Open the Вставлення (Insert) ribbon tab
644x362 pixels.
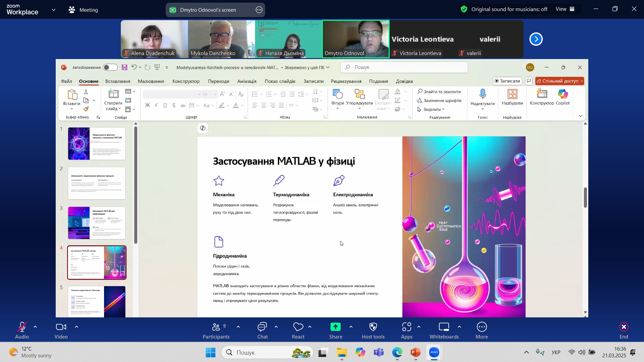[117, 81]
